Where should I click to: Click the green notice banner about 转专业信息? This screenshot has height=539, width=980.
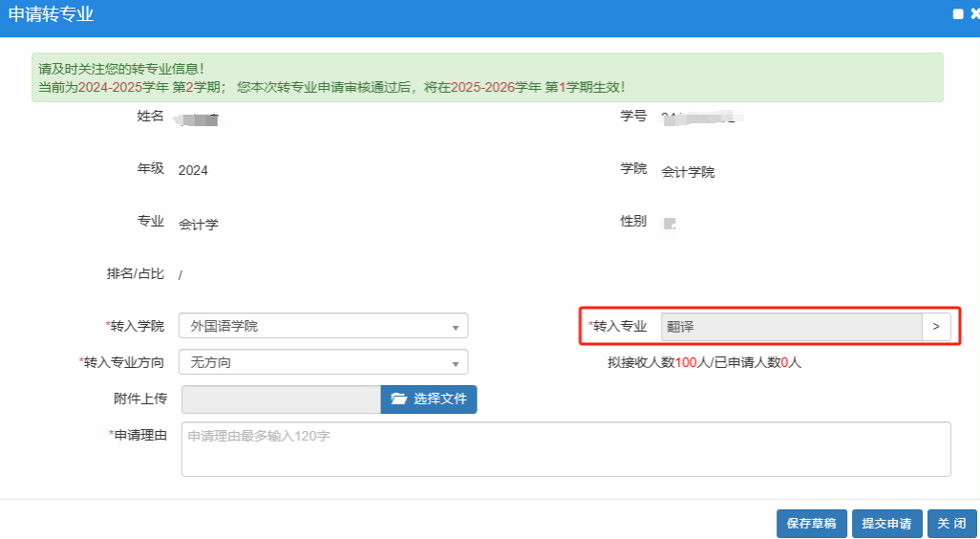(x=487, y=77)
